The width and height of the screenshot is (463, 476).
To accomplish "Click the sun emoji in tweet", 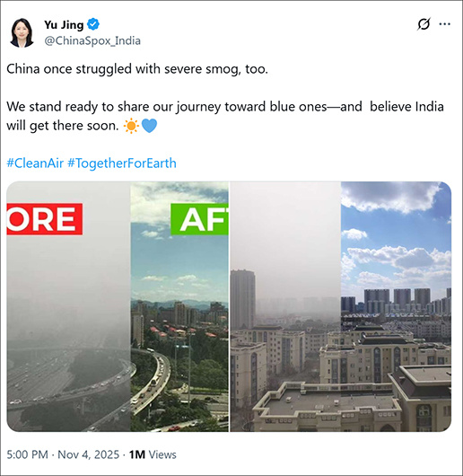I will pos(131,126).
